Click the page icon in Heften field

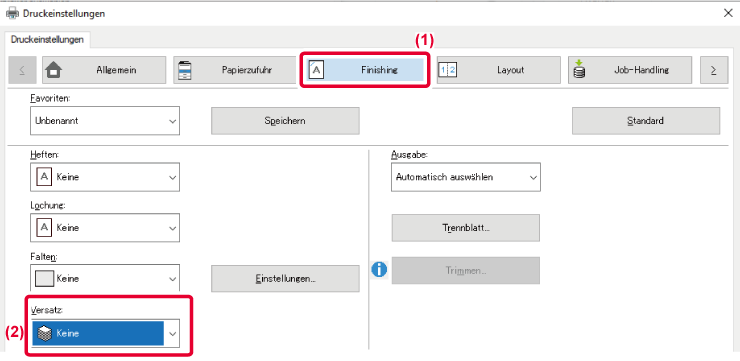coord(44,177)
